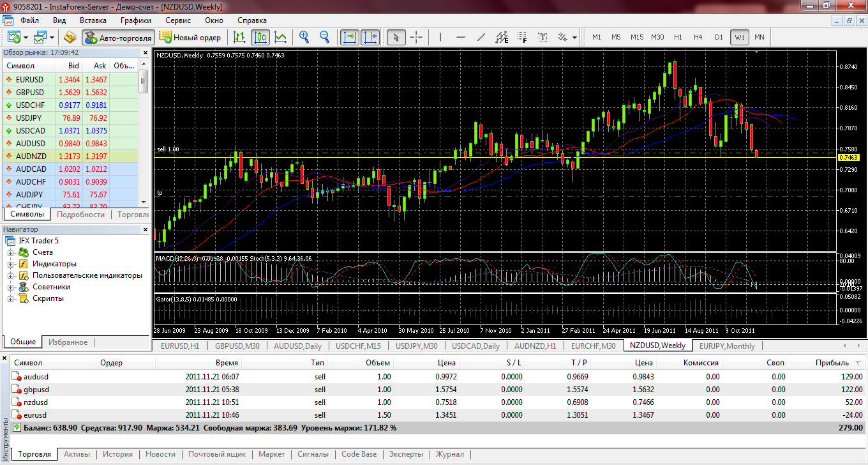
Task: Select the text label tool
Action: tap(542, 37)
